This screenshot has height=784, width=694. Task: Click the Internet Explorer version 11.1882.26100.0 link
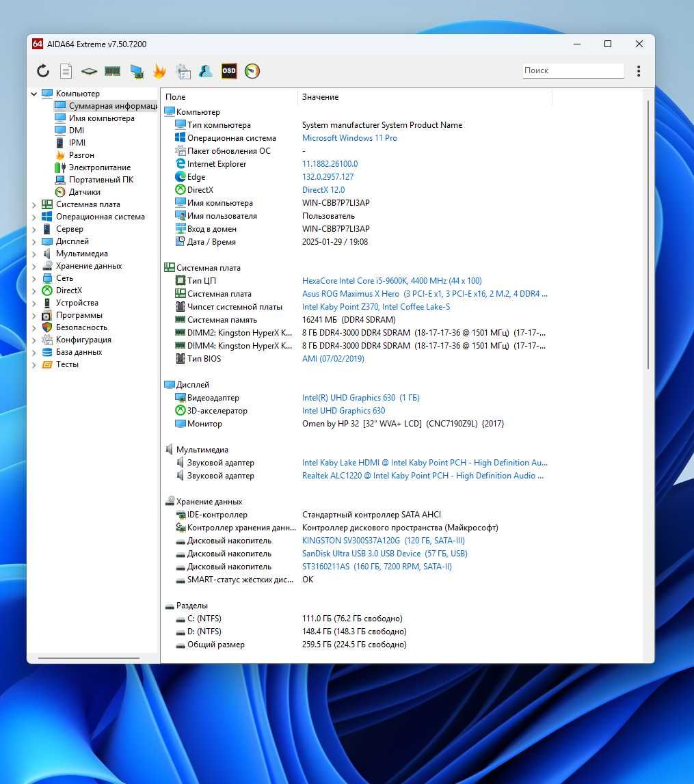click(x=330, y=164)
